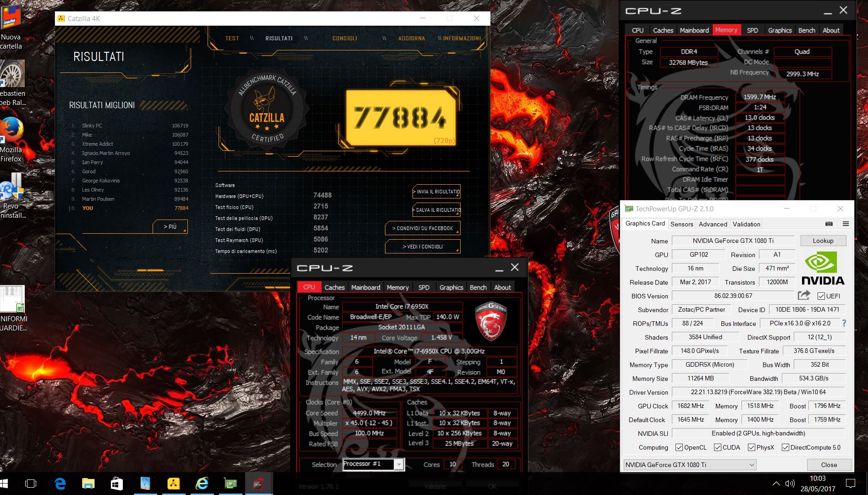
Task: Open the Windows Start menu
Action: 4,484
